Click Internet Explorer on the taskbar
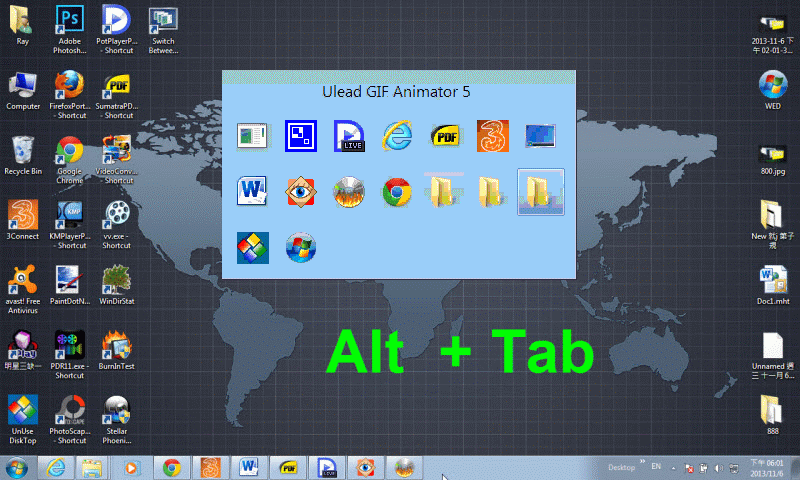The width and height of the screenshot is (800, 480). (x=56, y=468)
